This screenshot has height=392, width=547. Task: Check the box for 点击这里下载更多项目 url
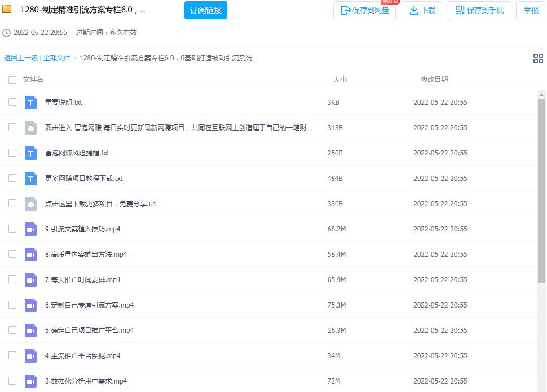(12, 203)
